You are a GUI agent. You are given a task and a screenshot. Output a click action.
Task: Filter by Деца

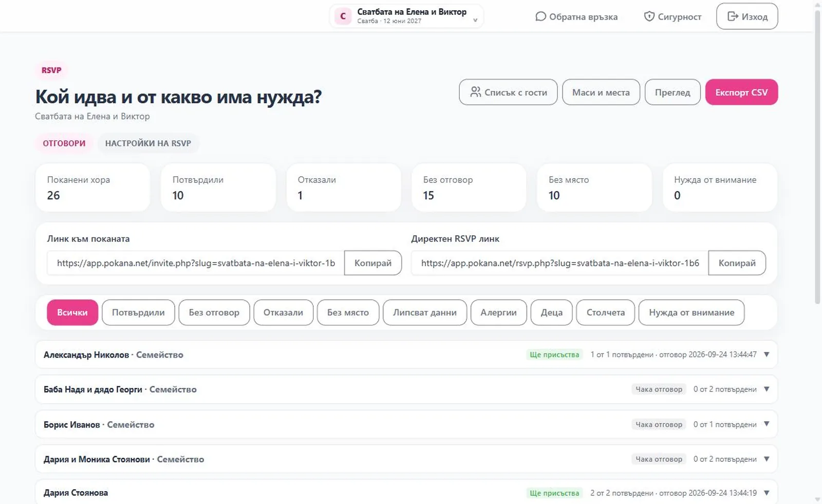coord(552,312)
